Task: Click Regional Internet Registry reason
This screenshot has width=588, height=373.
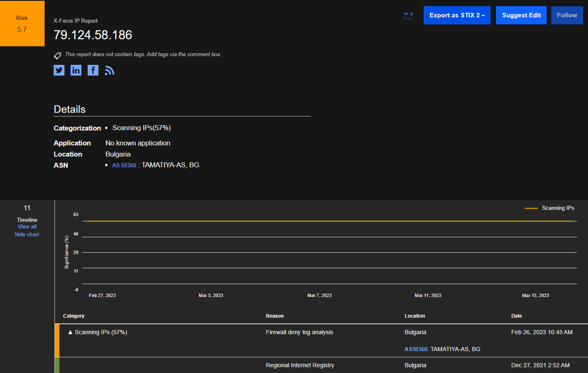Action: point(300,365)
